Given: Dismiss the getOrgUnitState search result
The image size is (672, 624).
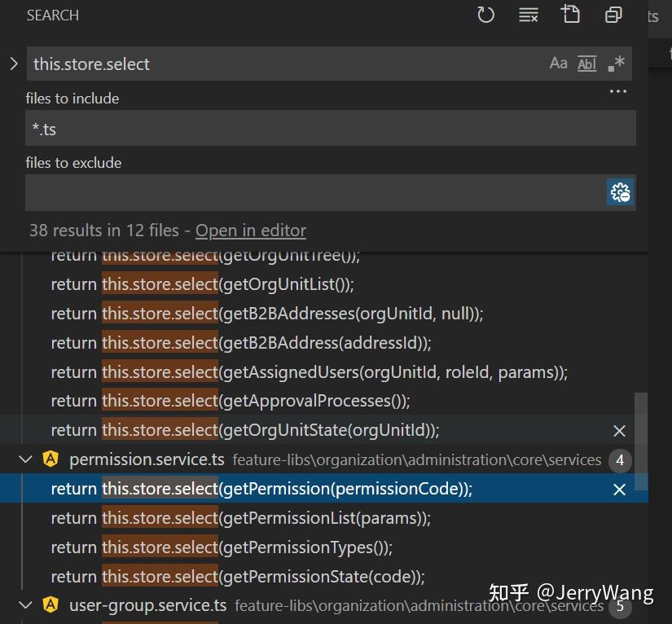Looking at the screenshot, I should (619, 430).
